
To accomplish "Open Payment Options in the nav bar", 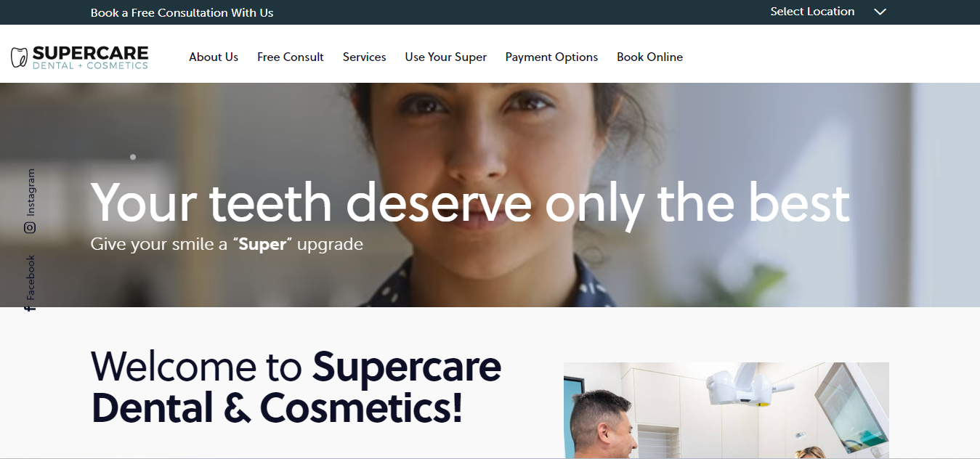I will pyautogui.click(x=551, y=57).
